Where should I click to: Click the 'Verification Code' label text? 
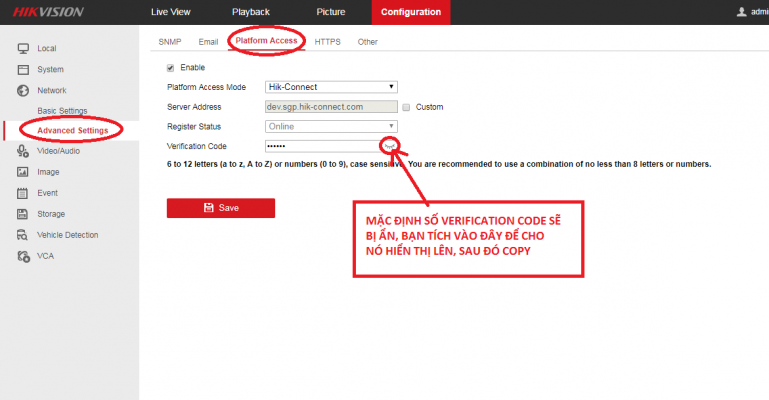tap(197, 146)
